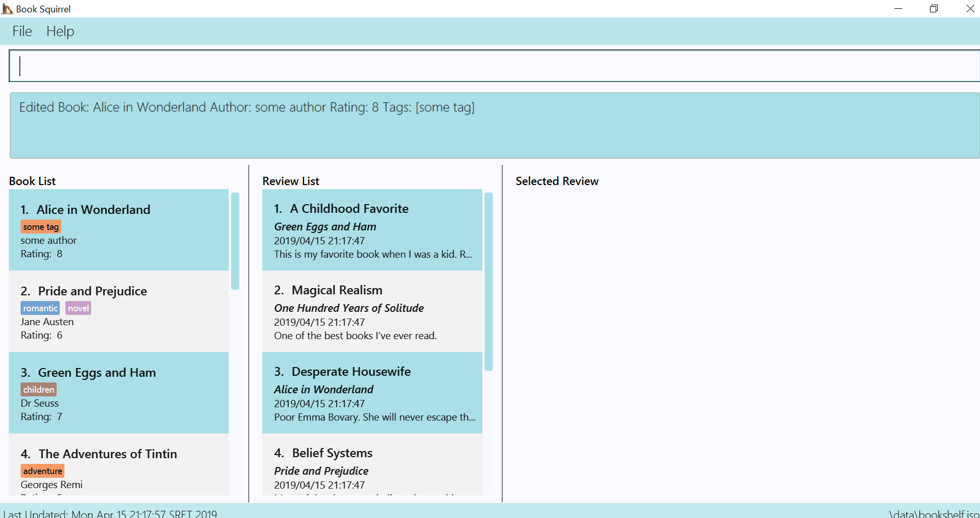The height and width of the screenshot is (518, 980).
Task: Minimize the Book Squirrel window
Action: click(899, 9)
